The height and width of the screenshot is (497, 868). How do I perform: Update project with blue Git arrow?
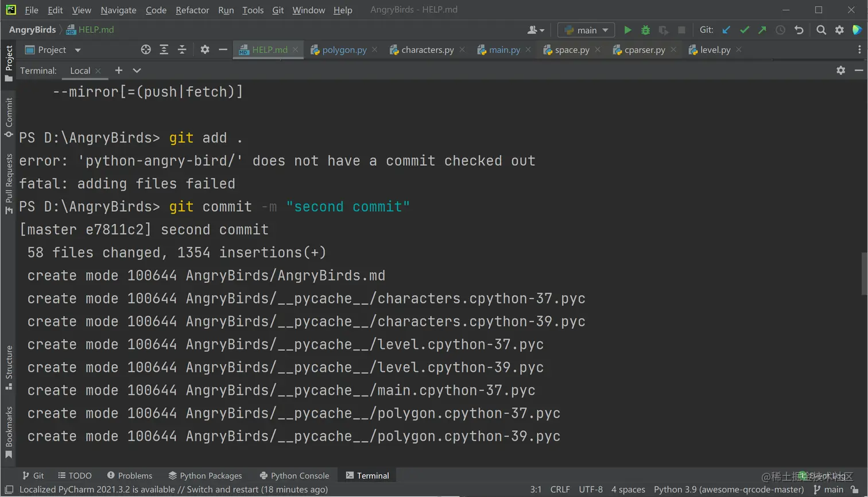point(726,30)
